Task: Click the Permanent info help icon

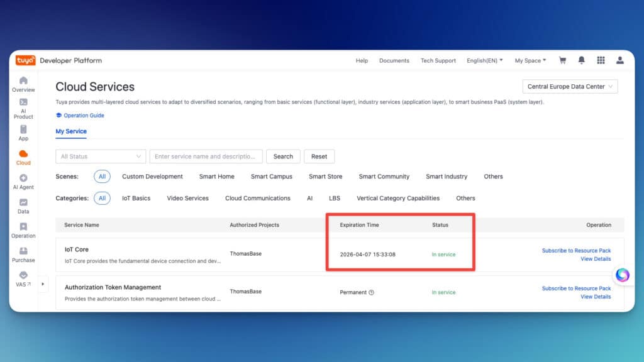Action: tap(372, 292)
